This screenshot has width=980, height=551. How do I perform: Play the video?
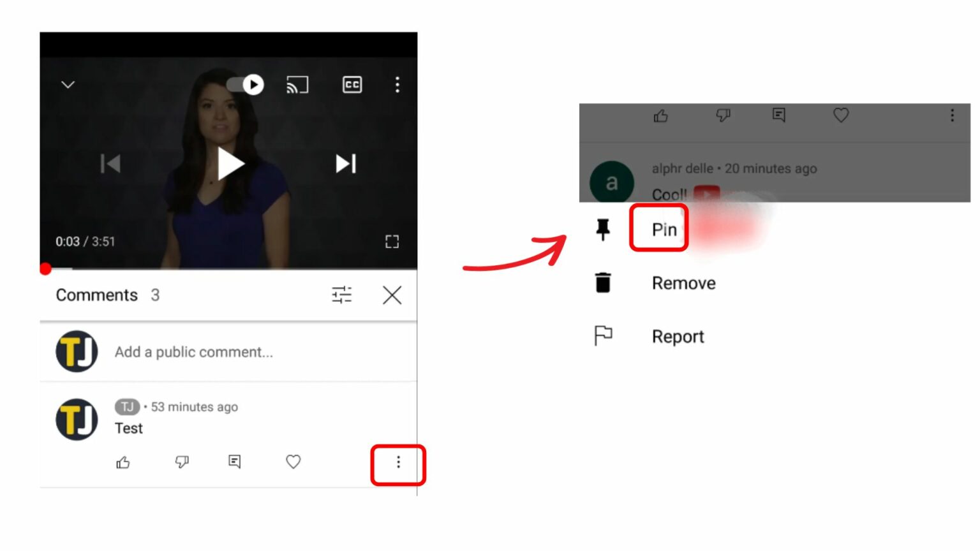pos(232,163)
